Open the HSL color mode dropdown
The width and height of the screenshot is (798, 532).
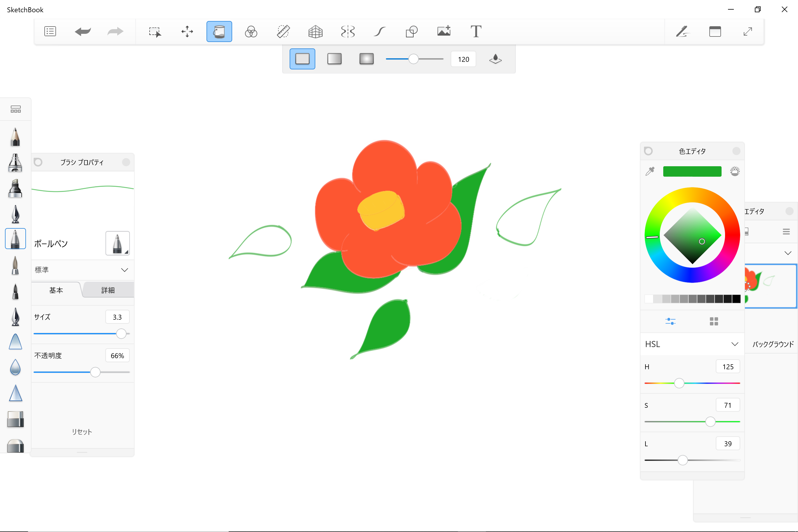692,344
